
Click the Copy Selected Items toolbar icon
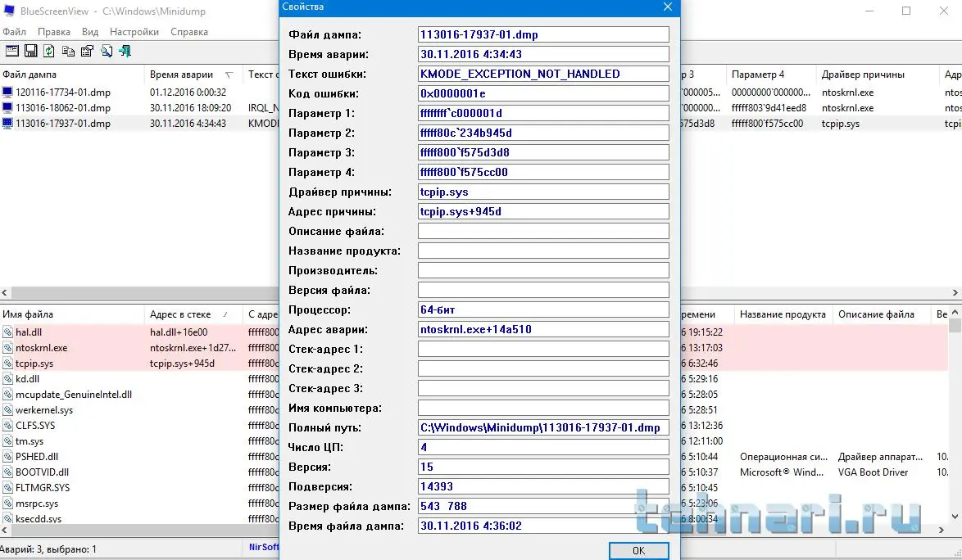coord(68,51)
